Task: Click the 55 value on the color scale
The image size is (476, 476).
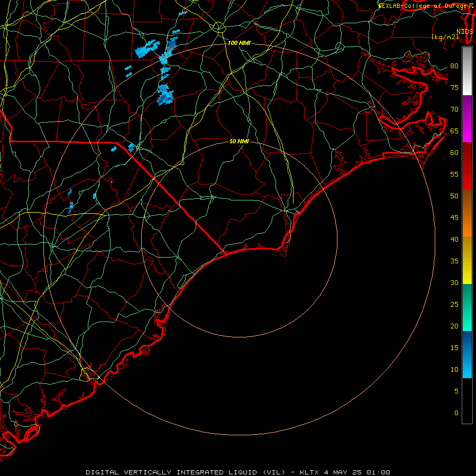Action: point(454,174)
